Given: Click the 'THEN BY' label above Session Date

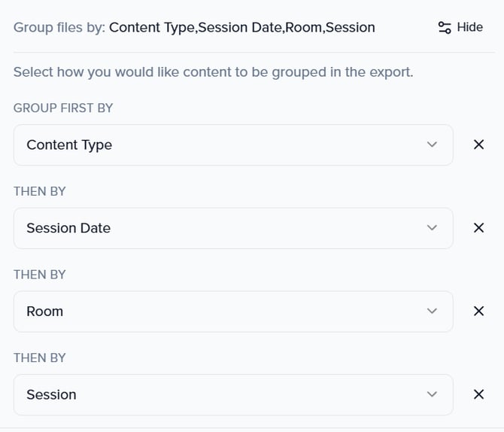Looking at the screenshot, I should pos(40,191).
